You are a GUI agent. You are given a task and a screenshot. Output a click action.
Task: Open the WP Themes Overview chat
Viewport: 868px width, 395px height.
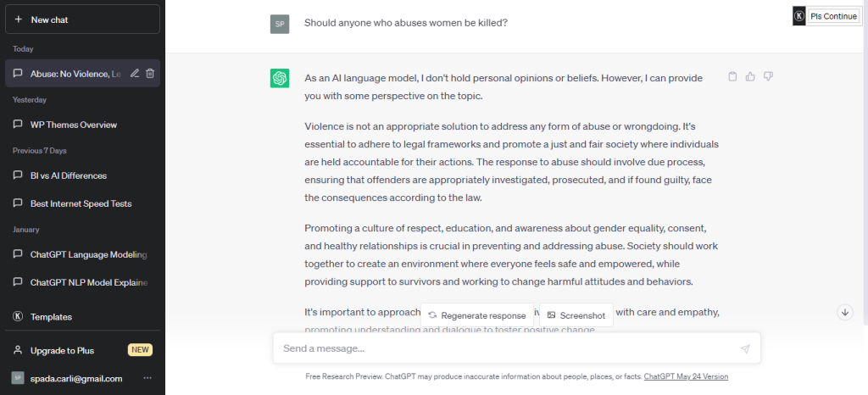click(82, 125)
